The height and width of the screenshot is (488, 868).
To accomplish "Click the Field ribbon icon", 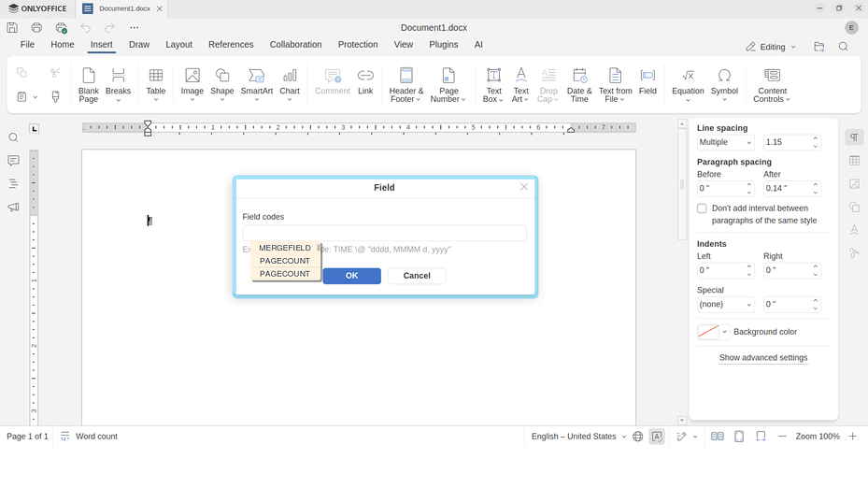I will point(647,81).
